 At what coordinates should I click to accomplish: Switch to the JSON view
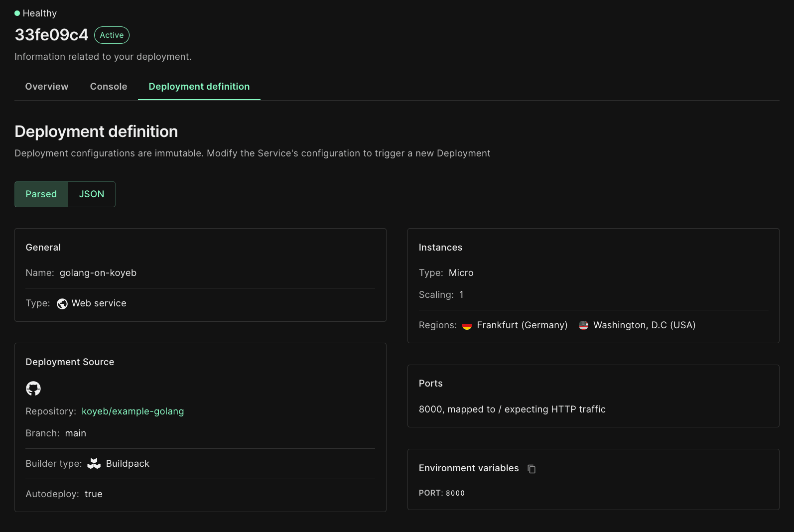click(92, 194)
